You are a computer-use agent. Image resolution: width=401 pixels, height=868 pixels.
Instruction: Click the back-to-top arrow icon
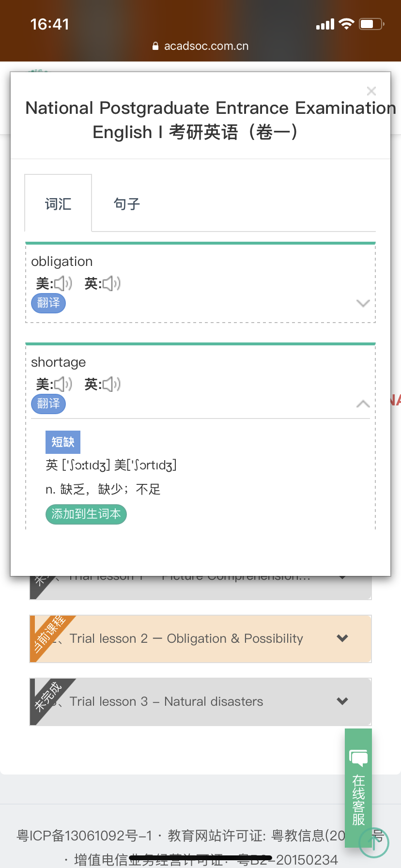click(x=372, y=843)
